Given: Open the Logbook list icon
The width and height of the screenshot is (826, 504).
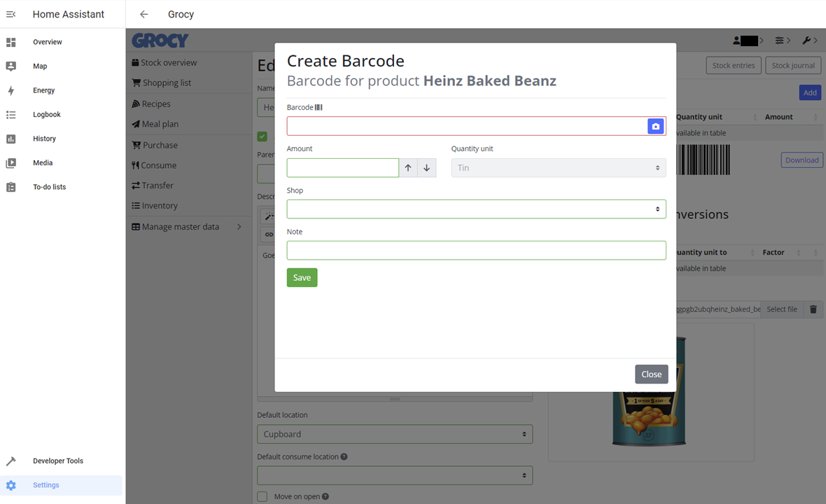Looking at the screenshot, I should [10, 115].
